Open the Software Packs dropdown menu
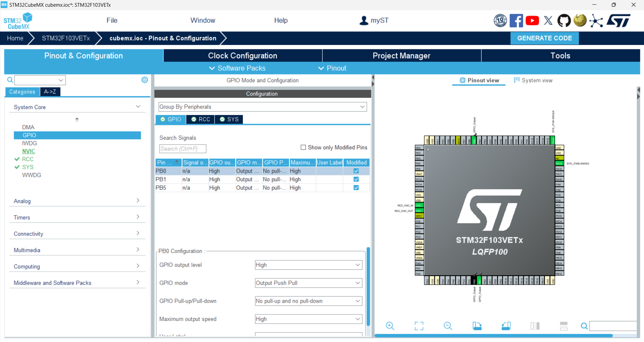644x342 pixels. coord(237,68)
